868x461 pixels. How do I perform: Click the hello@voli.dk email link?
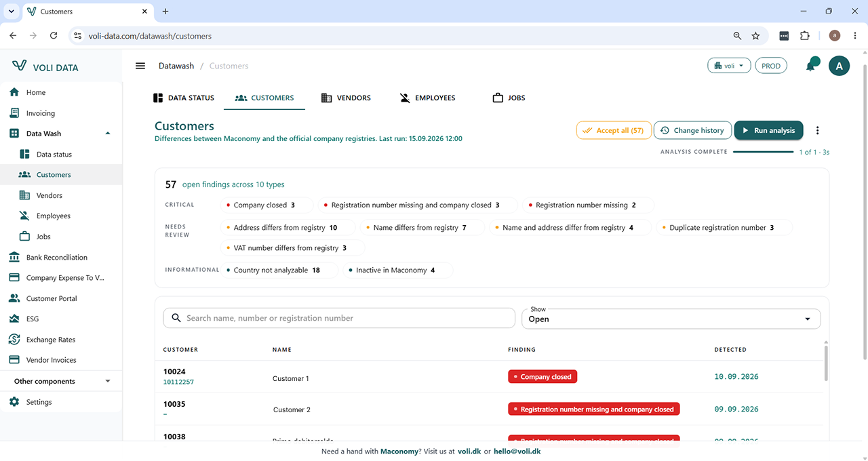(517, 452)
